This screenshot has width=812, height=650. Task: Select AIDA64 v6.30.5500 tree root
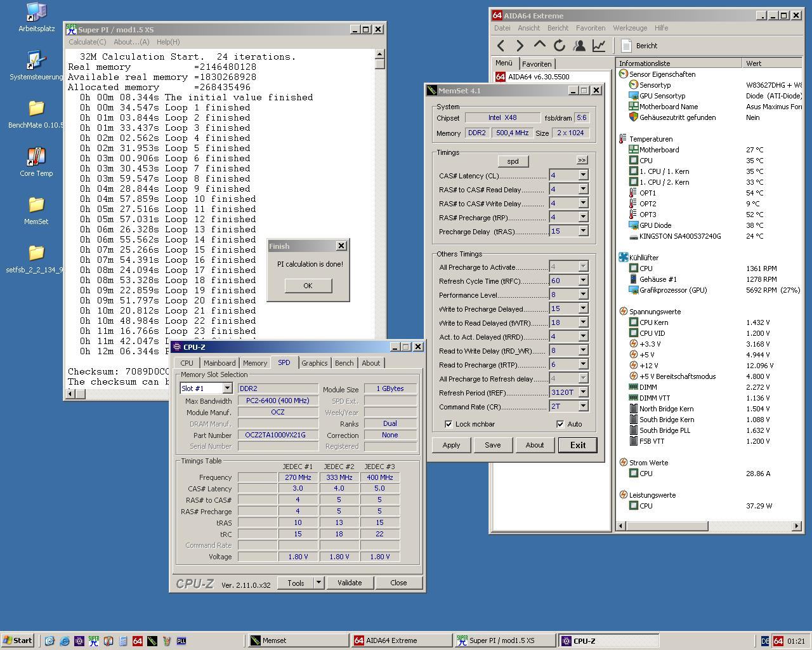pos(533,77)
